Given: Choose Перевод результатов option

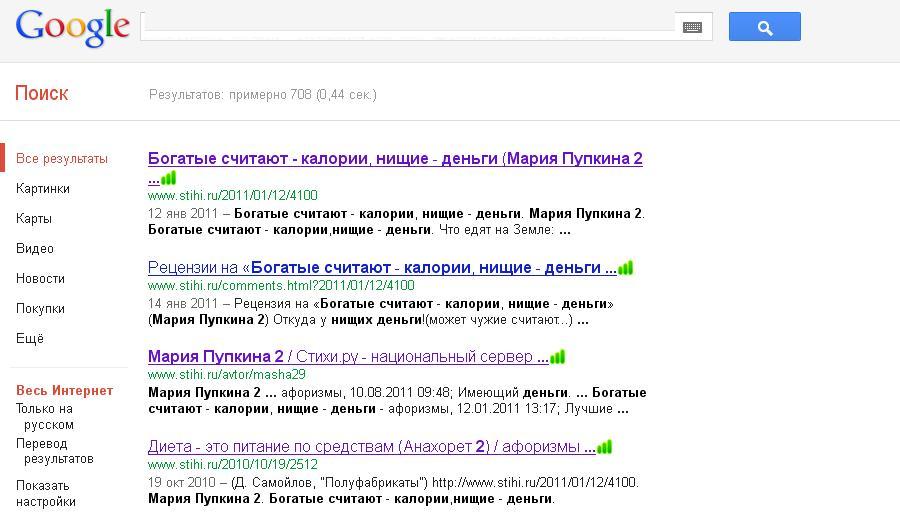Looking at the screenshot, I should pos(55,451).
